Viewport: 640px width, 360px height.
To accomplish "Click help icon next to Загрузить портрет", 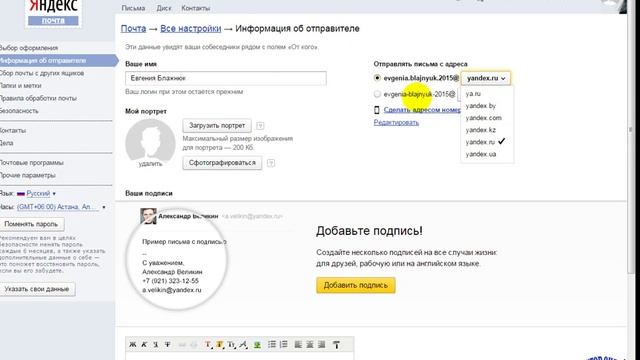I will point(260,126).
